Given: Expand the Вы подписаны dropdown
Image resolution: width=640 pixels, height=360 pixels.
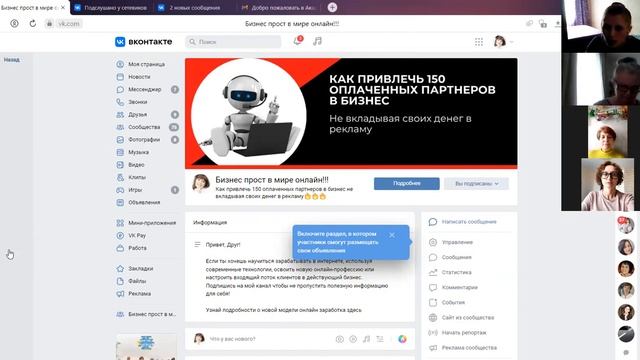Looking at the screenshot, I should (x=476, y=184).
